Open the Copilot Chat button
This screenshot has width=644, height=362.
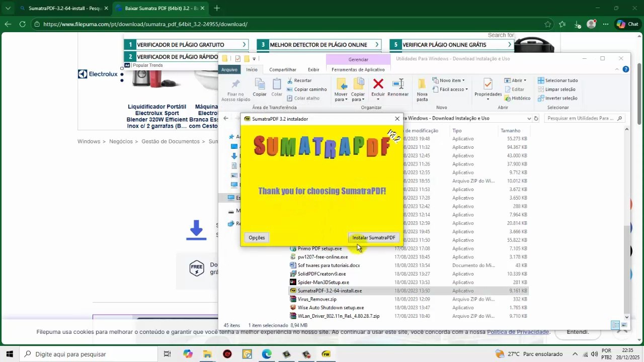pyautogui.click(x=627, y=24)
